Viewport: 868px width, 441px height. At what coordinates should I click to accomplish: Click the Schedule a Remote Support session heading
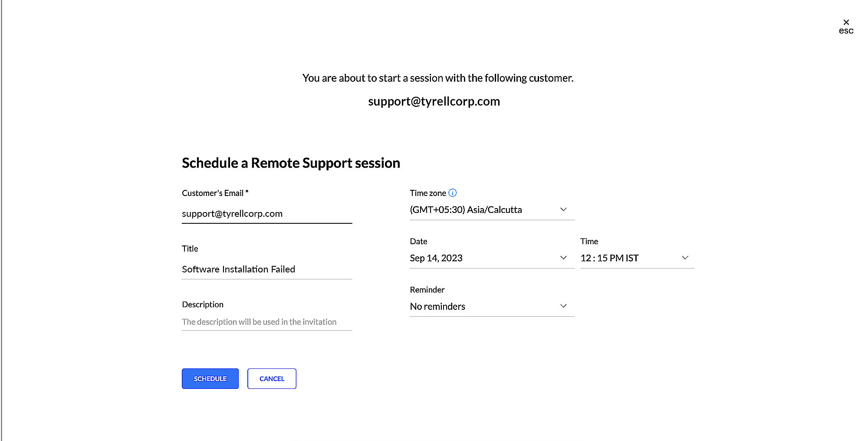(291, 163)
